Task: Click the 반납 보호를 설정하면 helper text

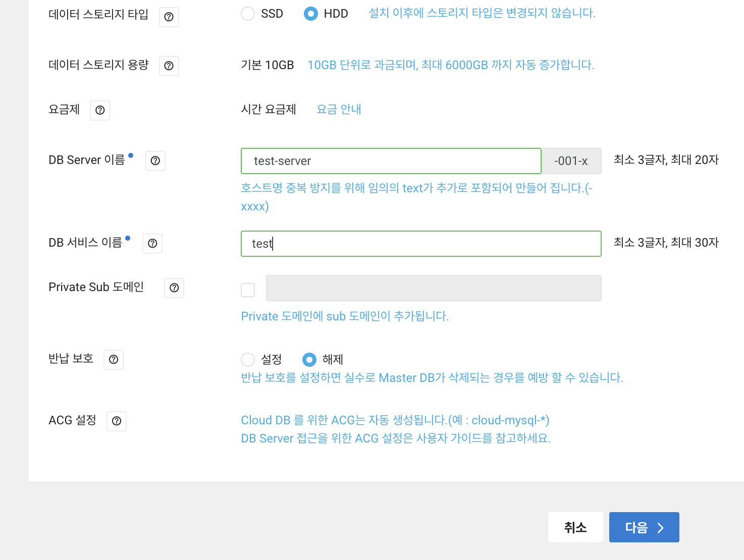Action: point(432,378)
